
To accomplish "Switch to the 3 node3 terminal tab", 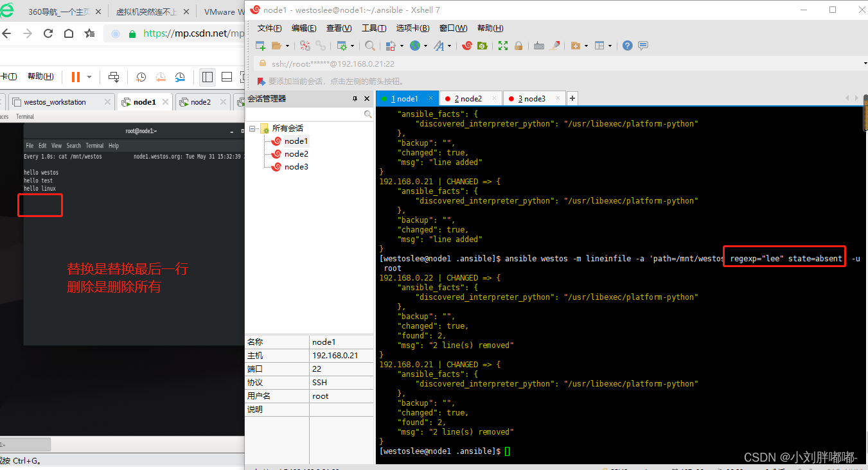I will pos(534,98).
